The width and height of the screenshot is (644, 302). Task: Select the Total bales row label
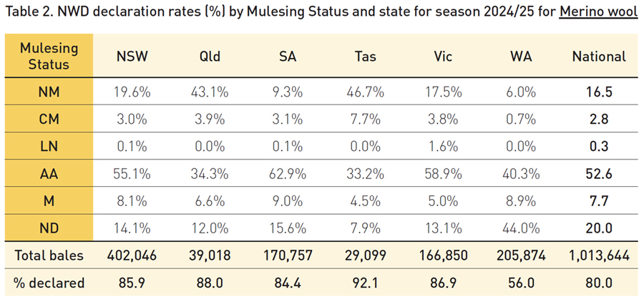click(x=49, y=255)
